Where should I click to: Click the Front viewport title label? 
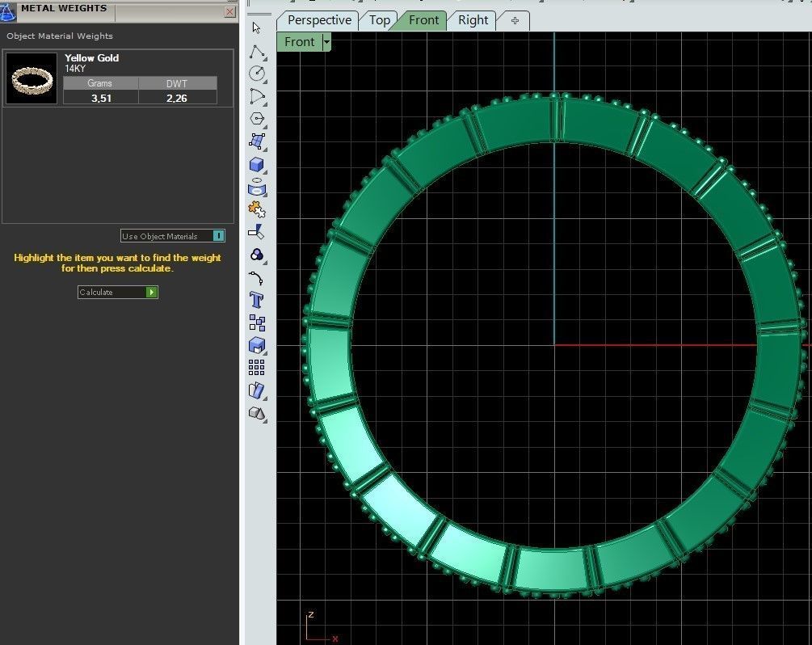(x=299, y=42)
